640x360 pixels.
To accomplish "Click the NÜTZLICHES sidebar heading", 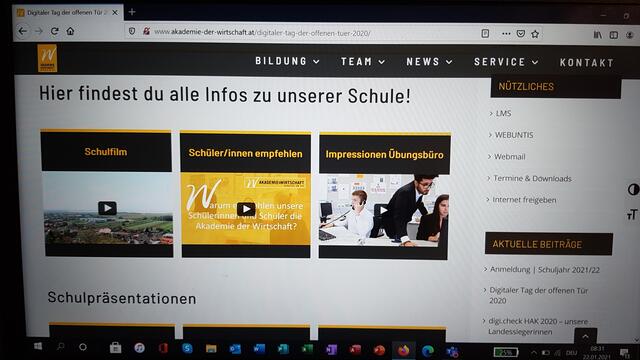I will coord(526,87).
